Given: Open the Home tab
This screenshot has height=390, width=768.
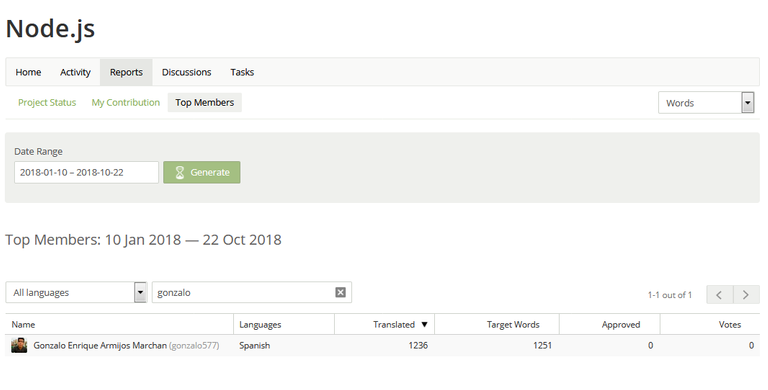Looking at the screenshot, I should pyautogui.click(x=28, y=72).
